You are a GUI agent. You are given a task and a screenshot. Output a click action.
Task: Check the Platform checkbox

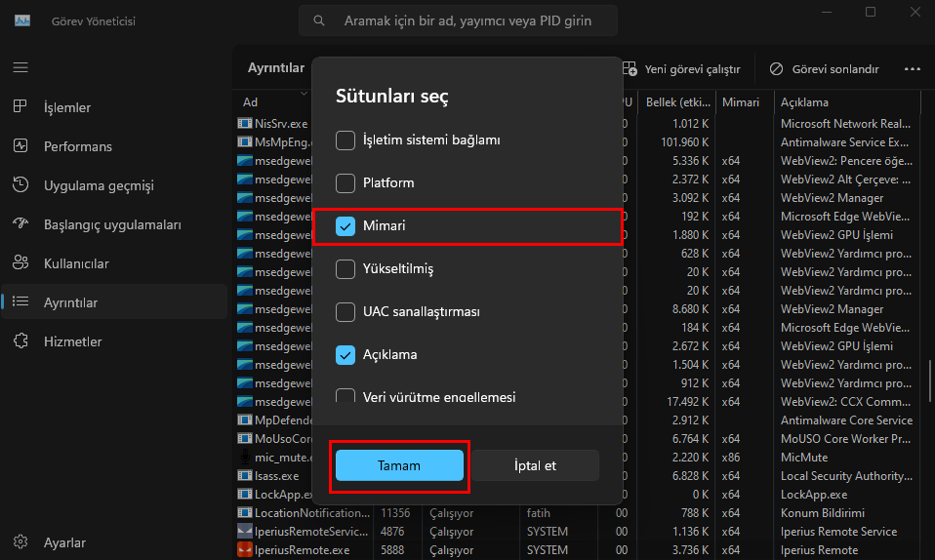tap(346, 183)
